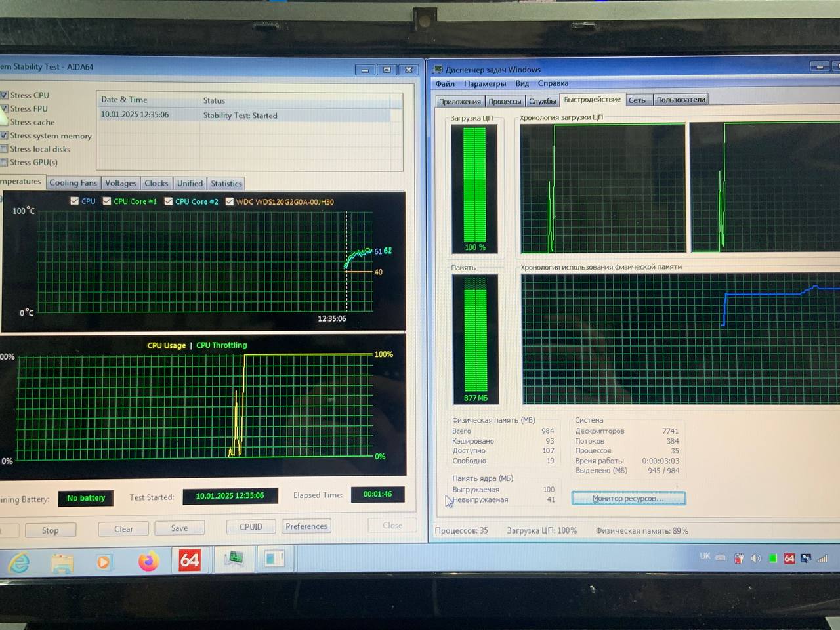Uncheck the CPU temperature graph checkbox
Viewport: 840px width, 630px height.
pyautogui.click(x=74, y=201)
